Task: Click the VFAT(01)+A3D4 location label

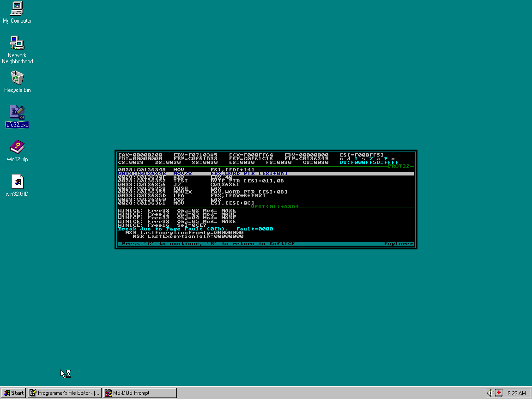Action: 275,206
